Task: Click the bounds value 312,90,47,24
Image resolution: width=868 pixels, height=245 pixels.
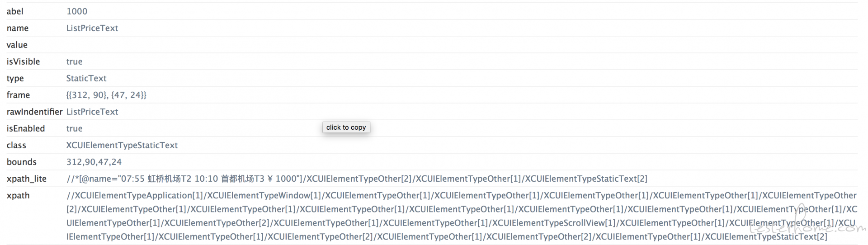Action: tap(94, 162)
